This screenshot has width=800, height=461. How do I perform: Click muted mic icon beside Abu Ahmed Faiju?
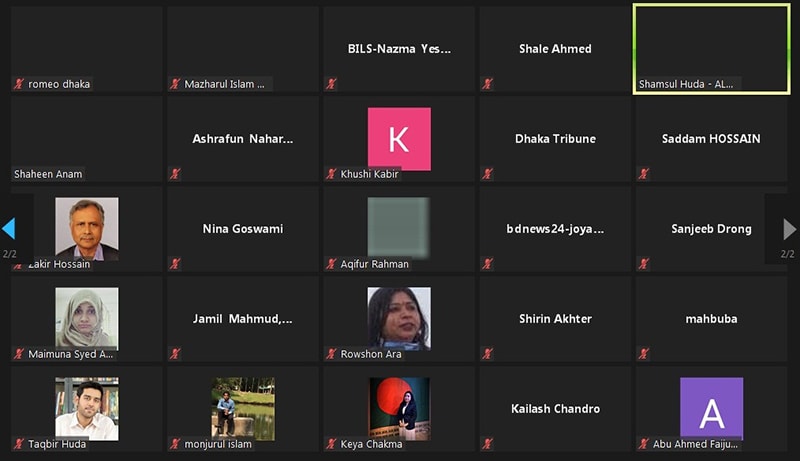point(643,444)
